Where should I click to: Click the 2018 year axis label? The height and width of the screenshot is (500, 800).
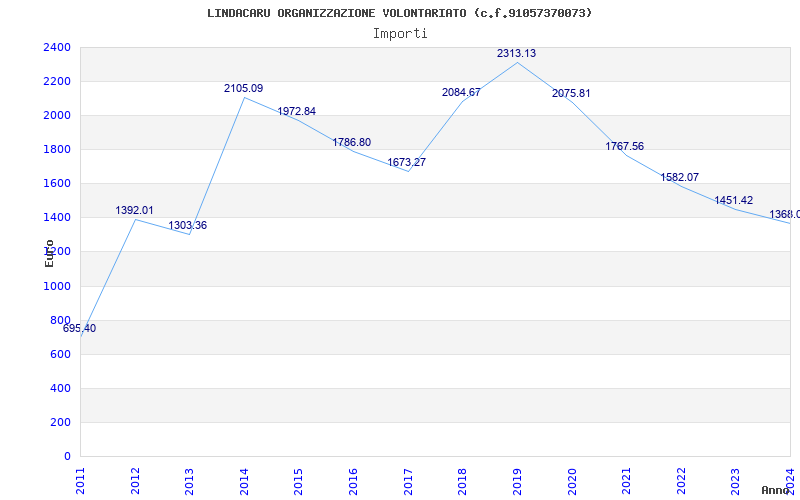point(463,481)
